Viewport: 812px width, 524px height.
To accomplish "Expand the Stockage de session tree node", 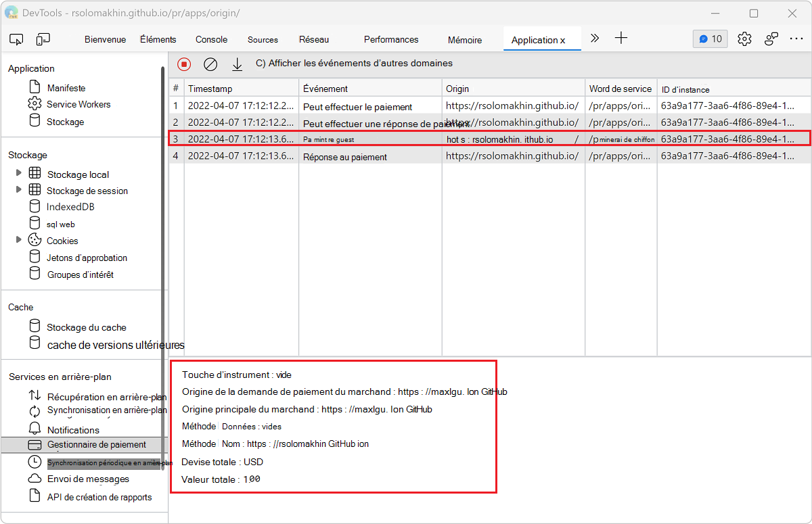I will pos(18,190).
